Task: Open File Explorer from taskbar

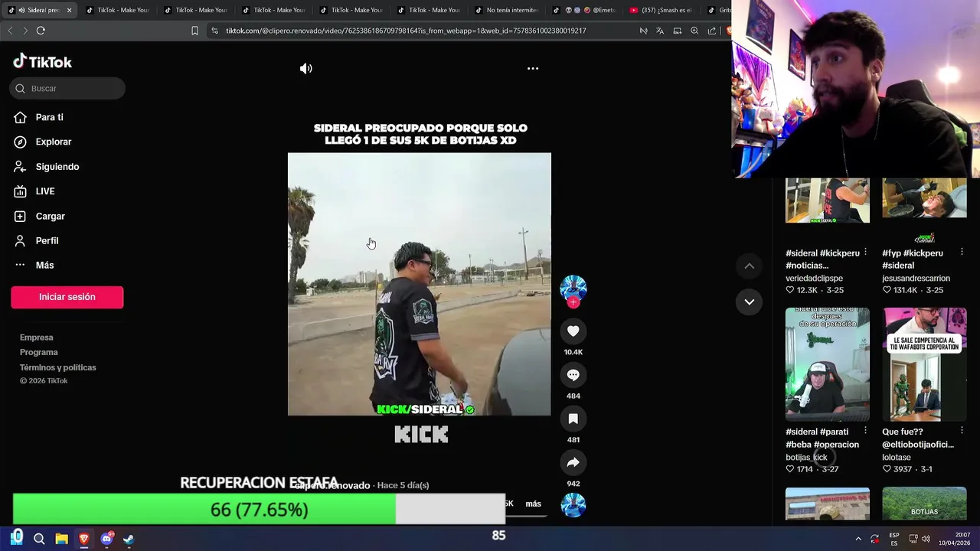Action: (61, 539)
